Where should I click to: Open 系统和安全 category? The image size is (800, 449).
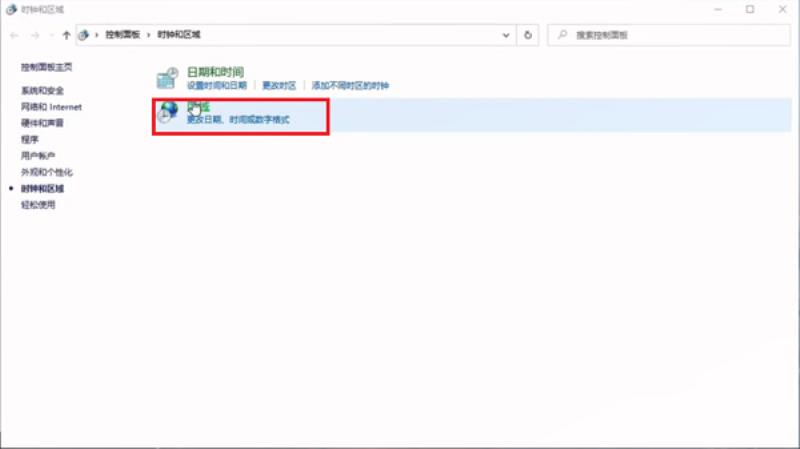(x=42, y=90)
